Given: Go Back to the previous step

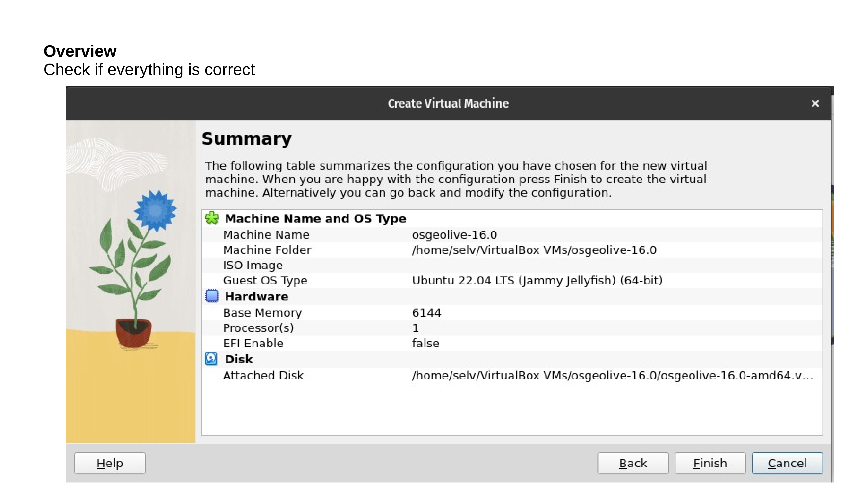Looking at the screenshot, I should [633, 463].
